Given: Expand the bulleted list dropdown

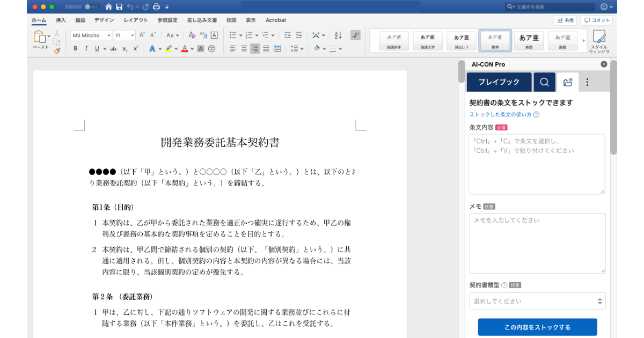Looking at the screenshot, I should (x=241, y=35).
